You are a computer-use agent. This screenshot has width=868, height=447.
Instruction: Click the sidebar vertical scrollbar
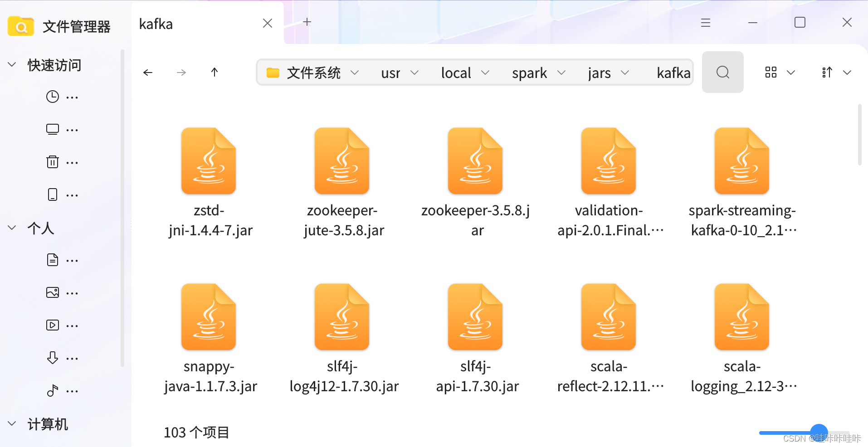pos(122,208)
